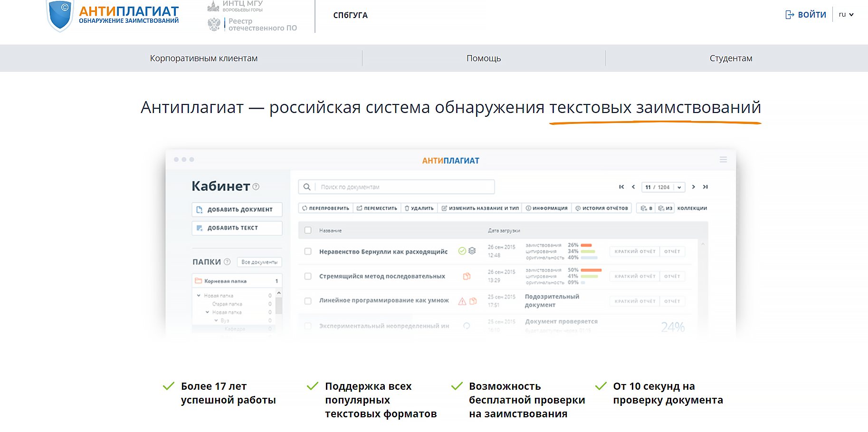
Task: Click the add to collection В button
Action: click(x=646, y=208)
